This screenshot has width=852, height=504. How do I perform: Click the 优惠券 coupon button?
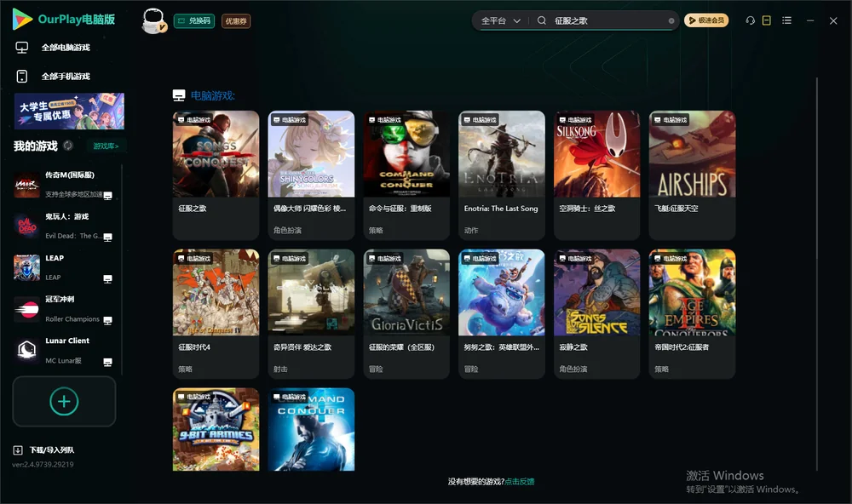(x=236, y=21)
